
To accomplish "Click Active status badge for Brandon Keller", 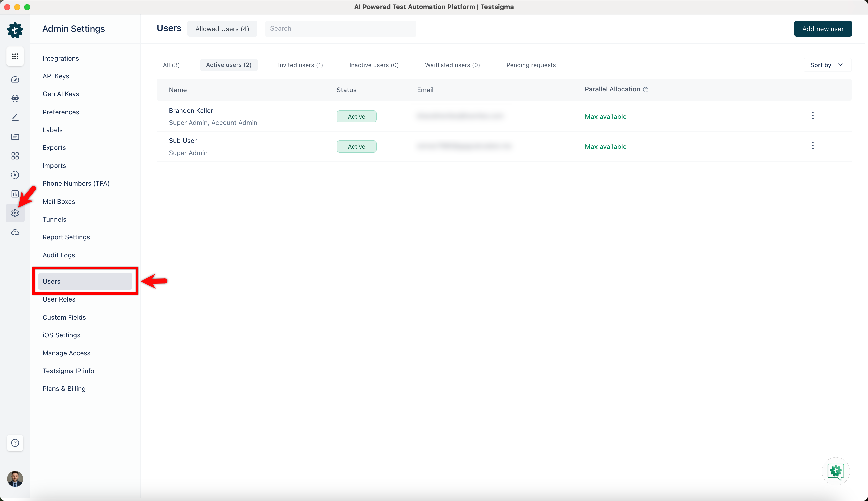I will [x=356, y=116].
